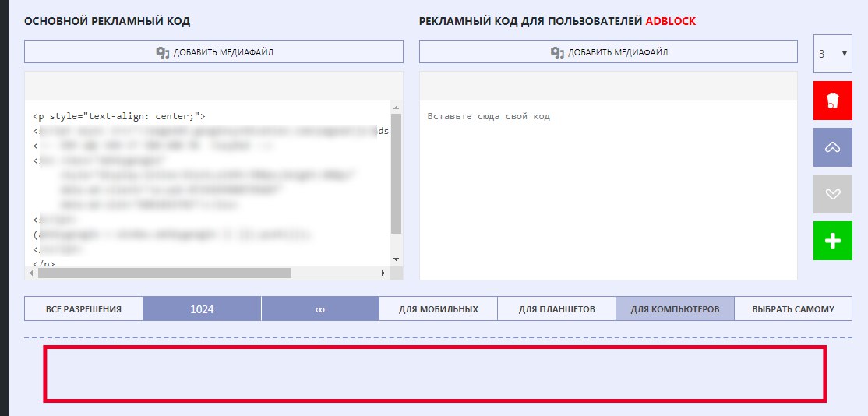The width and height of the screenshot is (868, 416).
Task: Select 'ВСЕ РАЗРЕШЕНИЯ' resolution option
Action: (x=83, y=308)
